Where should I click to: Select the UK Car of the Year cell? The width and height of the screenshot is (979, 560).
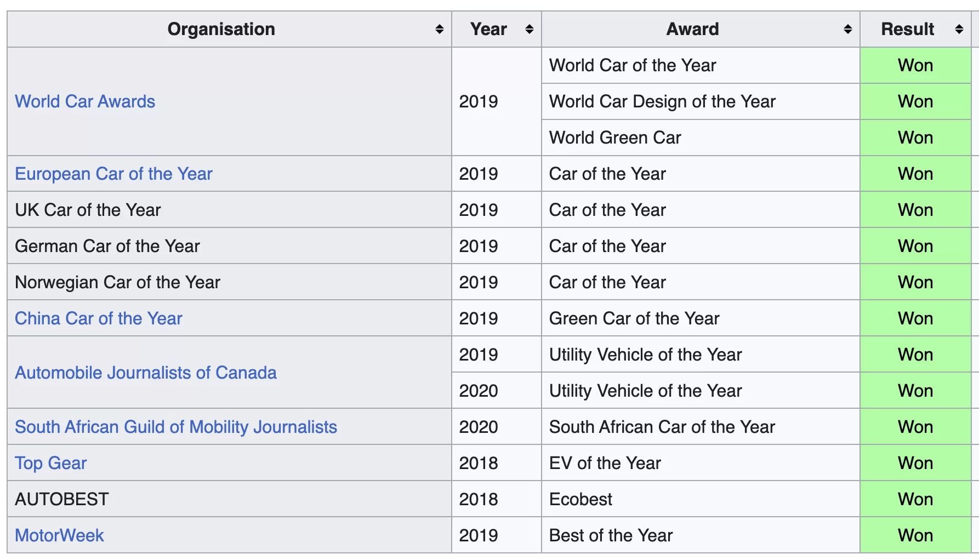pyautogui.click(x=229, y=210)
